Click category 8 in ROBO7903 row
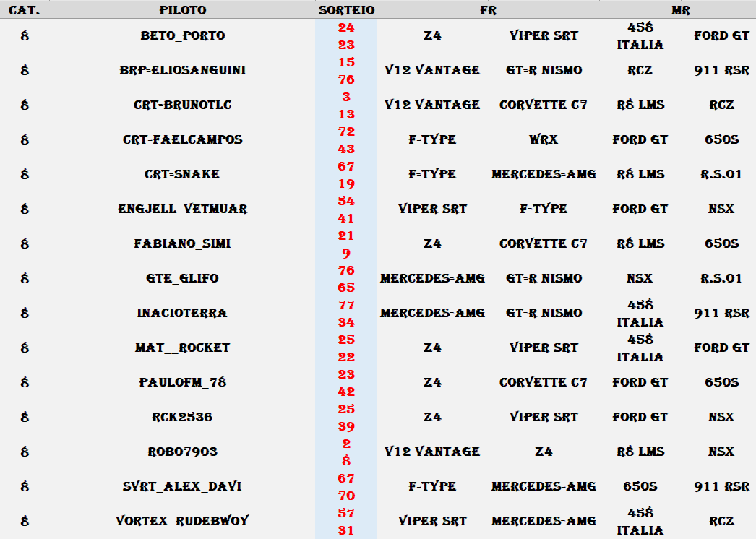The width and height of the screenshot is (756, 539). [25, 452]
